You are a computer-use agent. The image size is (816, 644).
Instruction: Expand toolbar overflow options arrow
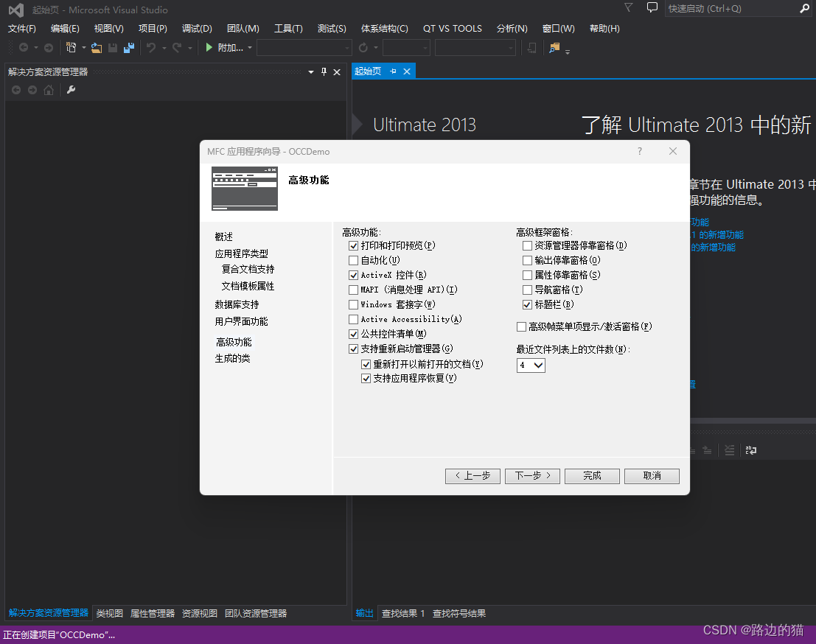pyautogui.click(x=568, y=52)
